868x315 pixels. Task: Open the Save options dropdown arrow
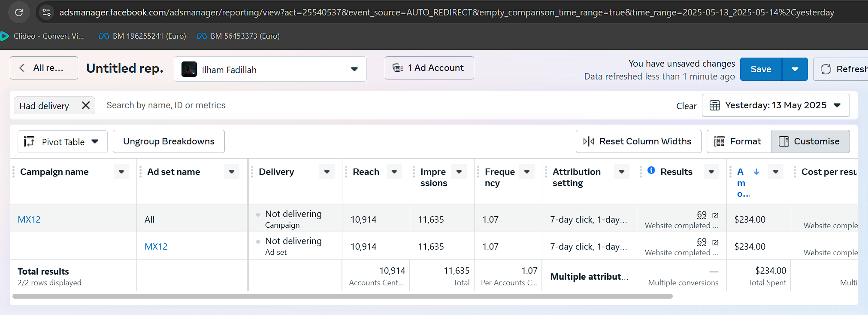[795, 69]
